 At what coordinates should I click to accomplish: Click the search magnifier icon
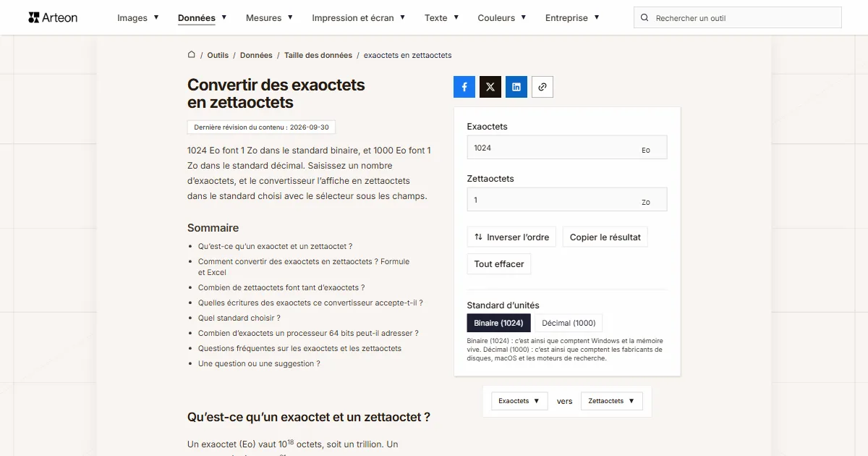[x=645, y=18]
